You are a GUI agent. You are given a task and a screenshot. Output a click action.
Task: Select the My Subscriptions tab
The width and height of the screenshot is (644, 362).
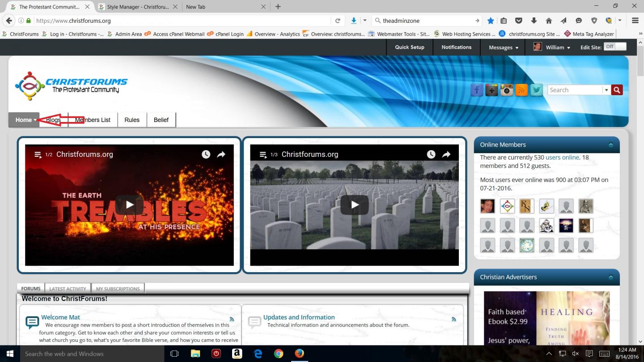coord(118,289)
